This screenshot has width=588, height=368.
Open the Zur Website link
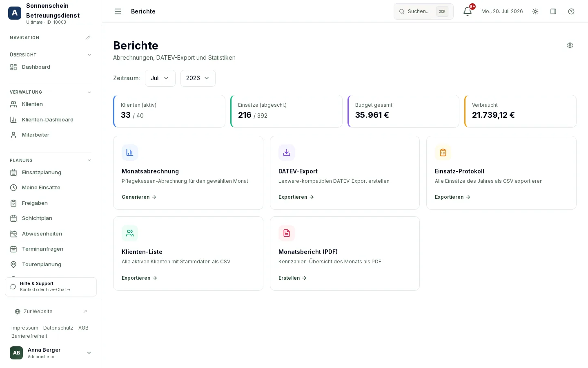(51, 312)
